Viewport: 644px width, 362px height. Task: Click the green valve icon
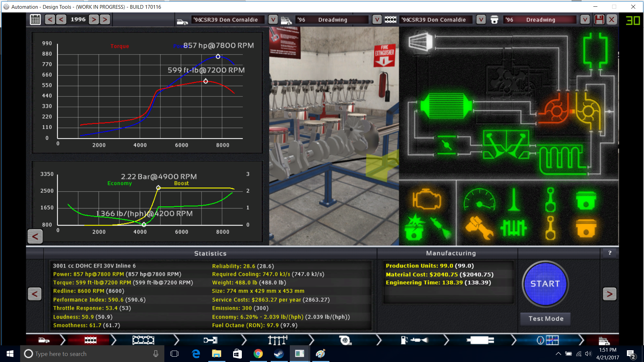pos(514,200)
